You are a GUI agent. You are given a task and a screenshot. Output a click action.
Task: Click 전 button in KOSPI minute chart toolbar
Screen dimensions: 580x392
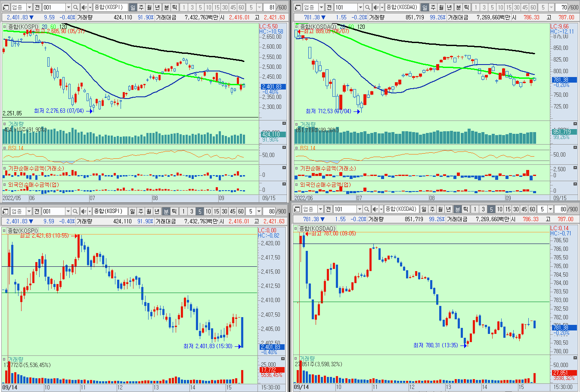[37, 211]
